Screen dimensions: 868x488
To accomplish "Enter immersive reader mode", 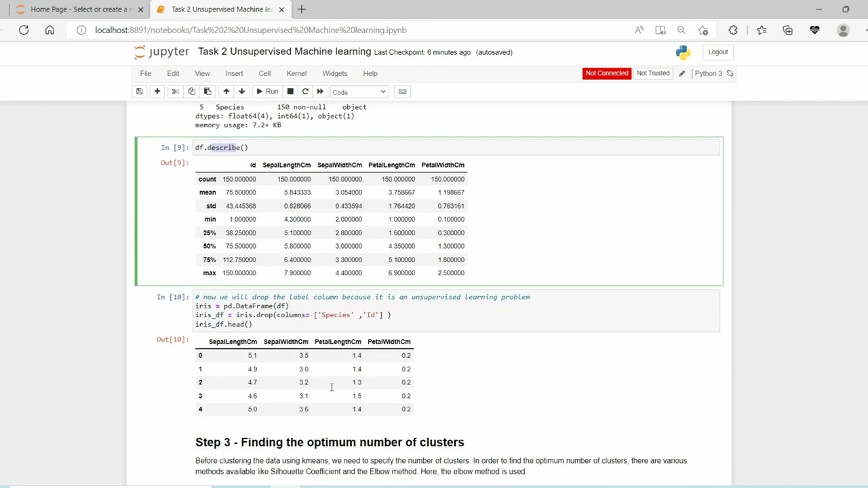I will coord(660,30).
